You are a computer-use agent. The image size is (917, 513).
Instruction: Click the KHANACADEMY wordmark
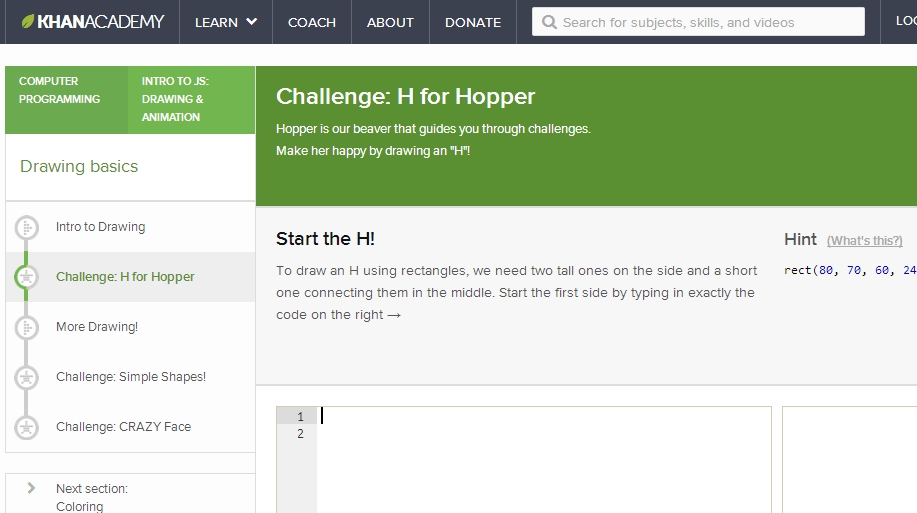point(101,22)
